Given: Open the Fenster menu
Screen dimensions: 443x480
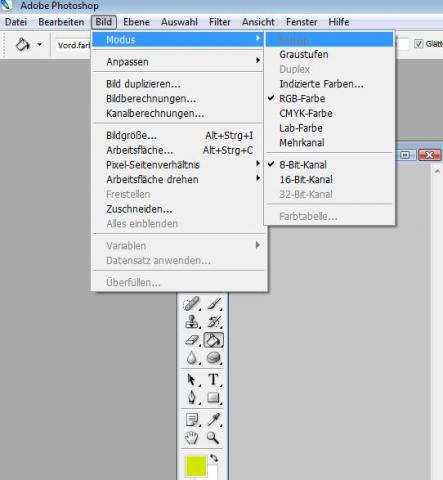Looking at the screenshot, I should (x=302, y=22).
